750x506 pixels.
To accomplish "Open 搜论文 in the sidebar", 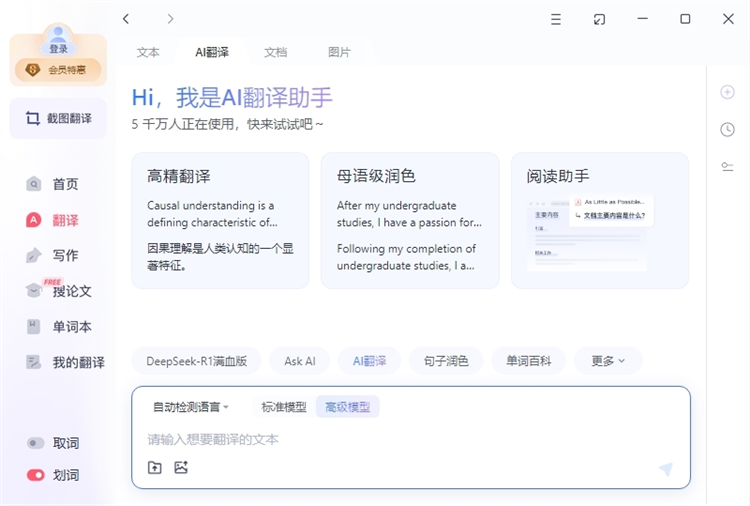I will (58, 291).
